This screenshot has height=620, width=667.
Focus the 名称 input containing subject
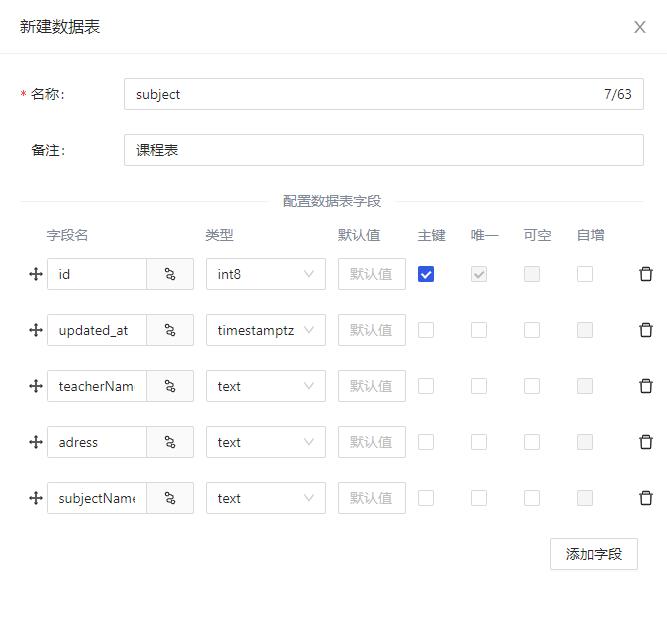point(384,94)
